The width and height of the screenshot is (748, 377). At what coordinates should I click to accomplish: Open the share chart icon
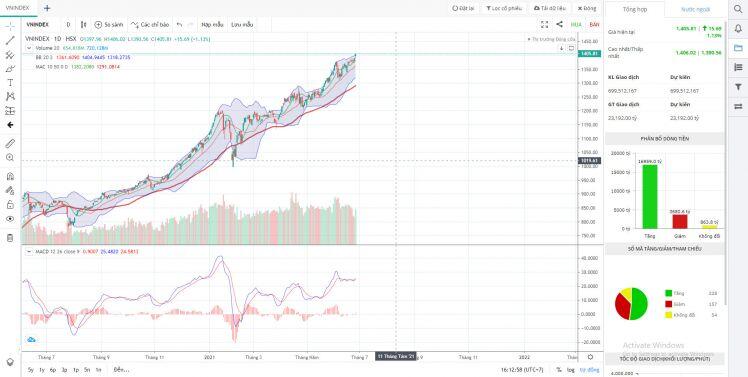click(x=560, y=24)
